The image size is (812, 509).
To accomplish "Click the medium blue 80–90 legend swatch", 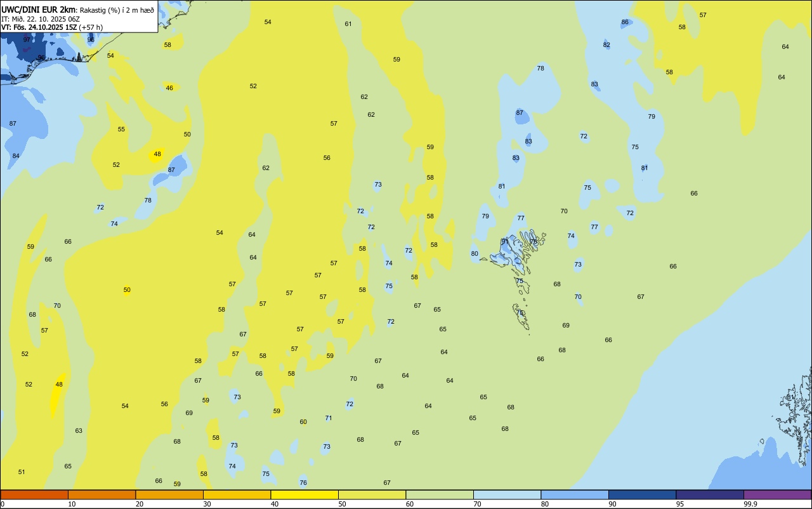I will (575, 494).
